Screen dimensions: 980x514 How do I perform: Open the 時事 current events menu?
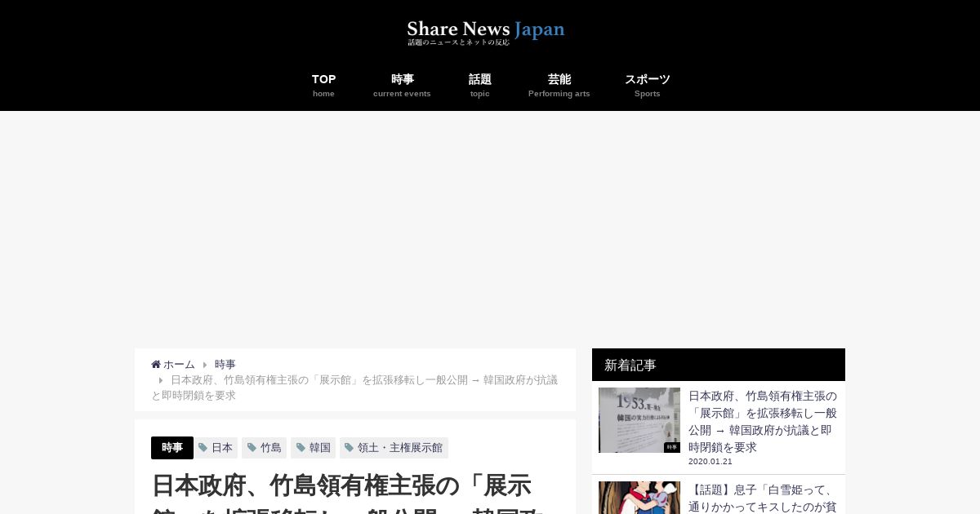[402, 86]
